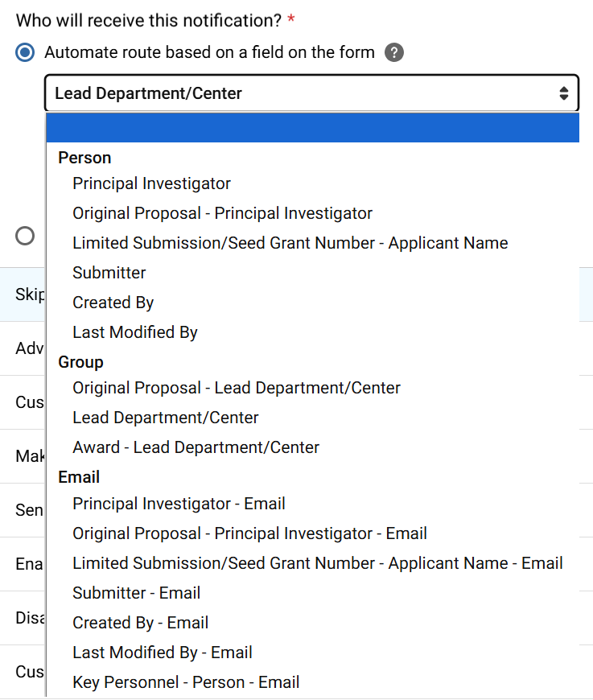Select 'Principal Investigator' under Person
The height and width of the screenshot is (700, 593).
click(151, 183)
